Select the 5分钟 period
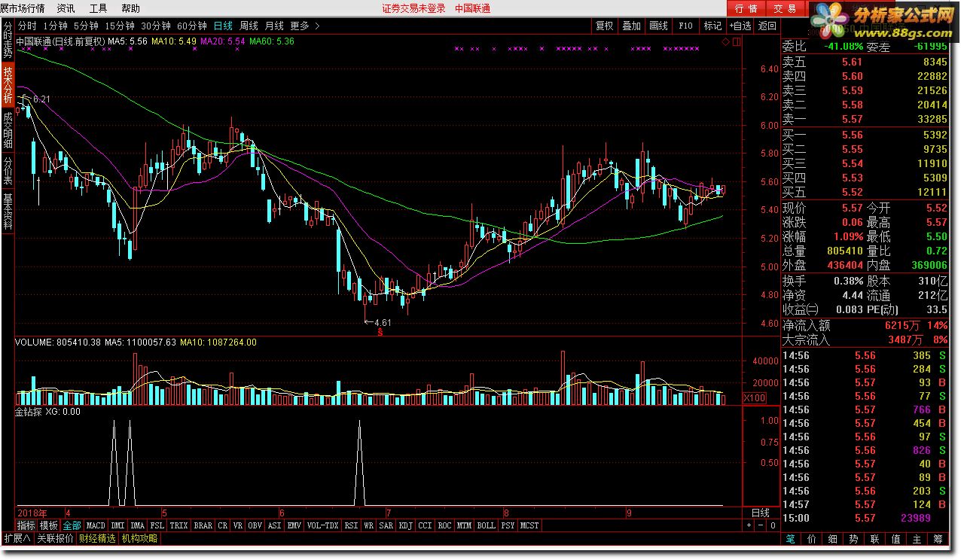Screen dimensions: 961x560 click(x=86, y=26)
